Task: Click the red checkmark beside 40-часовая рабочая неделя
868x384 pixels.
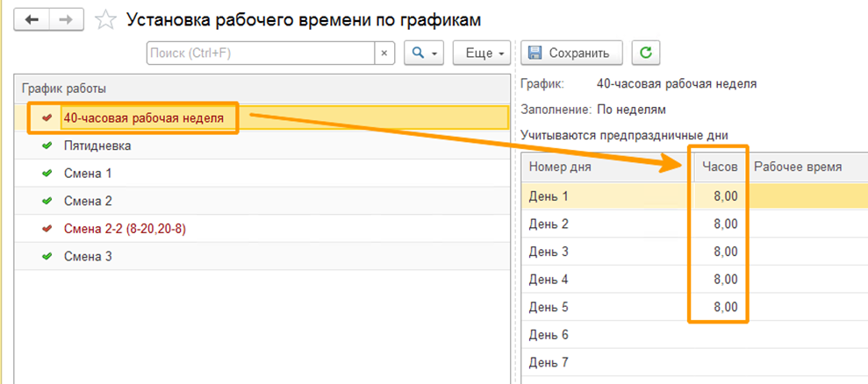Action: click(x=47, y=117)
